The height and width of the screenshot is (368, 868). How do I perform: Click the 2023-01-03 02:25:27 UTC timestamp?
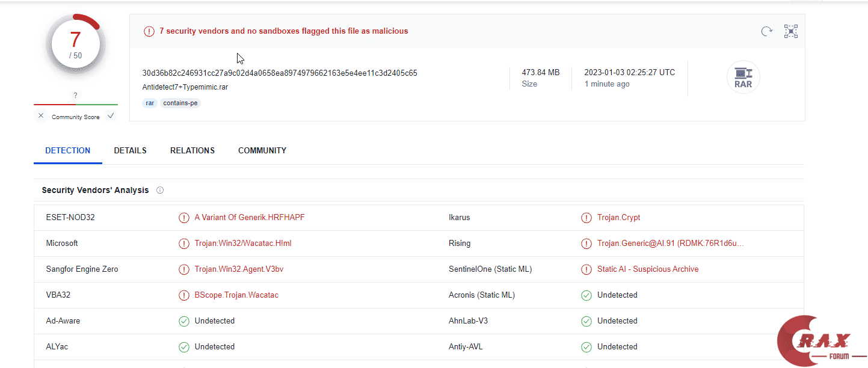tap(630, 72)
